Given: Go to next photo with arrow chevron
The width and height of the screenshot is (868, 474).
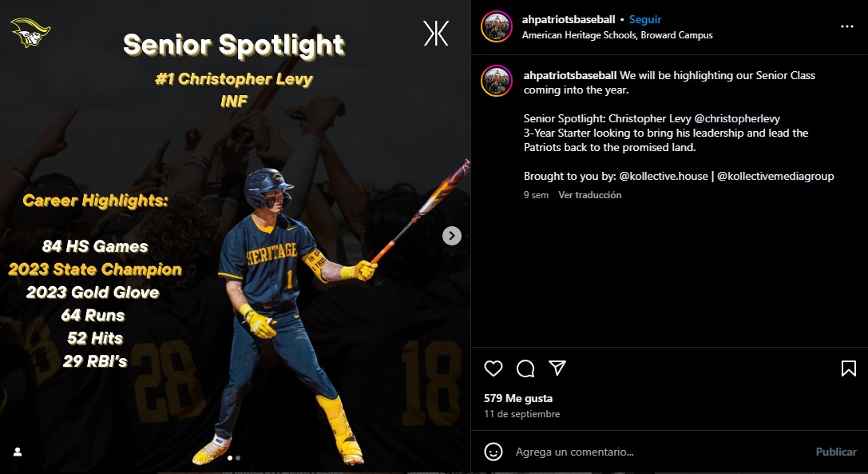Looking at the screenshot, I should tap(452, 236).
